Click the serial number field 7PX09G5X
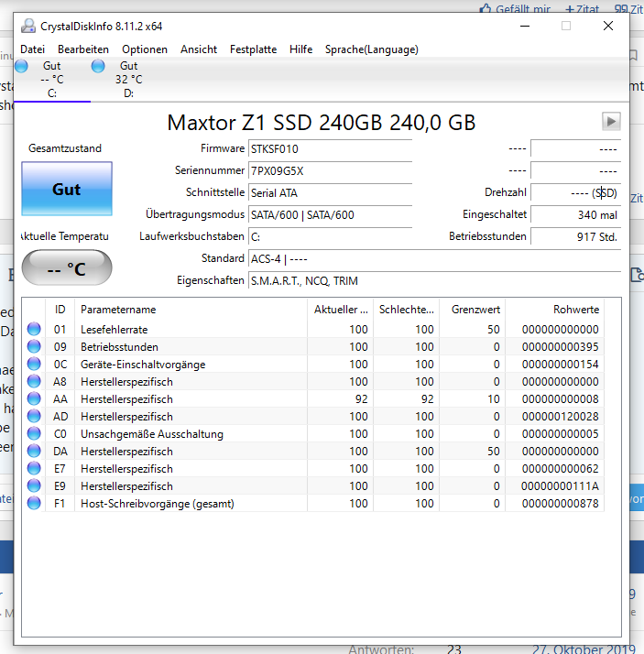The image size is (644, 654). (x=330, y=171)
